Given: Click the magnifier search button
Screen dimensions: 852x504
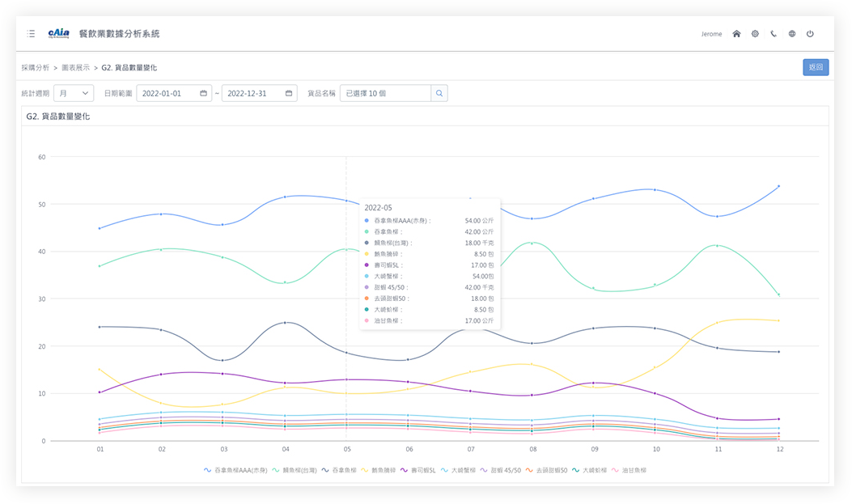Looking at the screenshot, I should pos(439,93).
